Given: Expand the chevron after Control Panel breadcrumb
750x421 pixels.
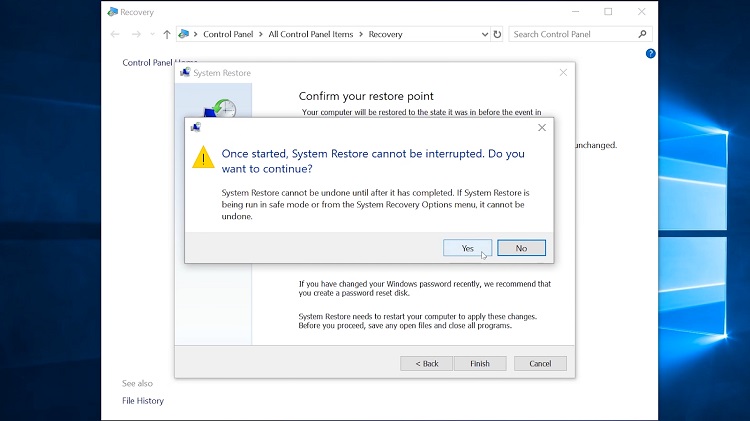Looking at the screenshot, I should coord(261,34).
